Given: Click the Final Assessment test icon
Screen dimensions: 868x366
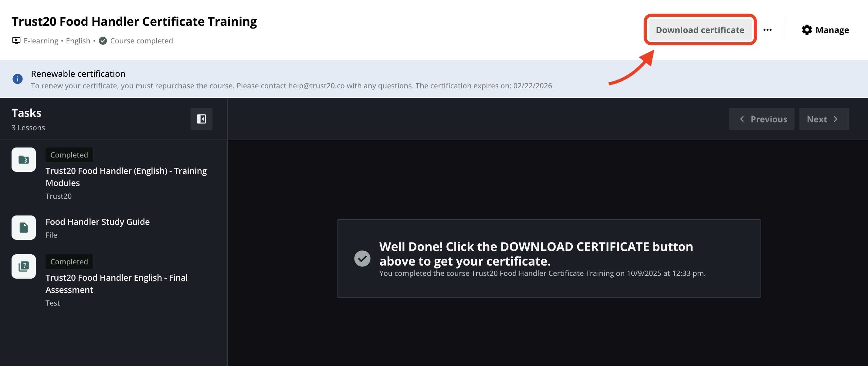Looking at the screenshot, I should pos(24,266).
